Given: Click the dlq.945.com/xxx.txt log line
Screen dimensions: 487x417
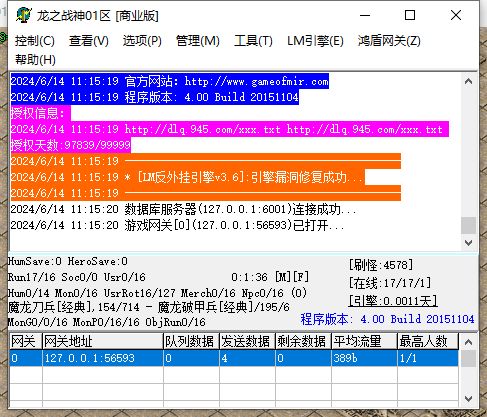Looking at the screenshot, I should coord(229,129).
